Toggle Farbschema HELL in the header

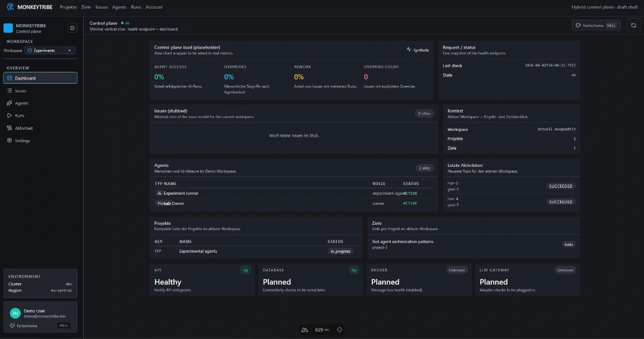(596, 25)
